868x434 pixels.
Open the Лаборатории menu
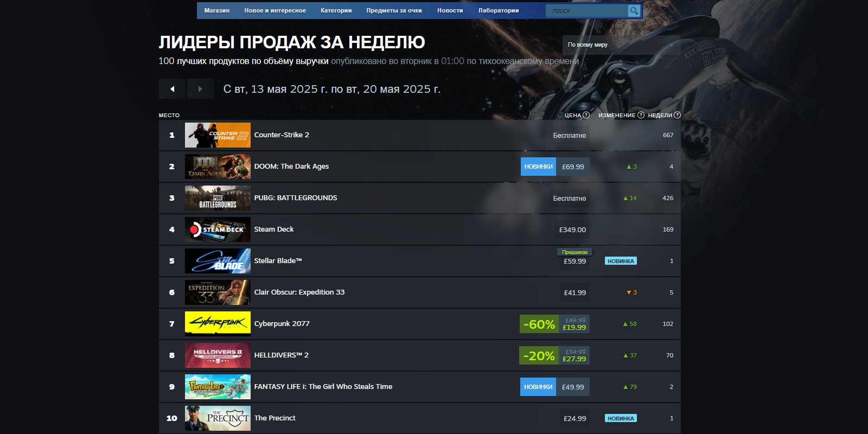pyautogui.click(x=499, y=10)
